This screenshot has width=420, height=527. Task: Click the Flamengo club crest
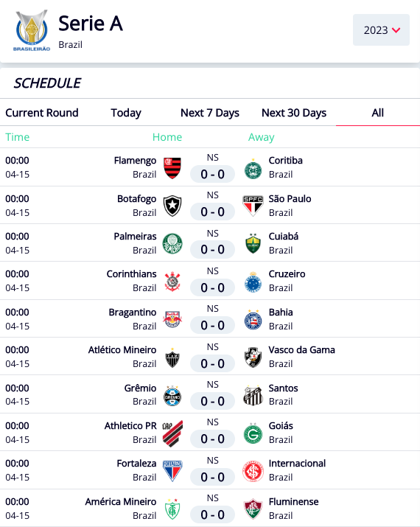tap(172, 168)
